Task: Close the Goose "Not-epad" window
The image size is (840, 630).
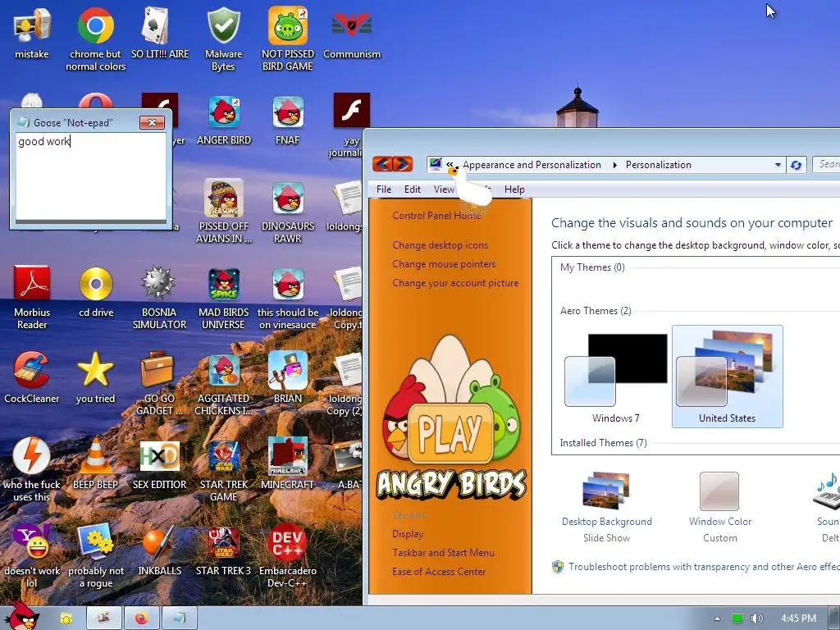Action: [152, 123]
